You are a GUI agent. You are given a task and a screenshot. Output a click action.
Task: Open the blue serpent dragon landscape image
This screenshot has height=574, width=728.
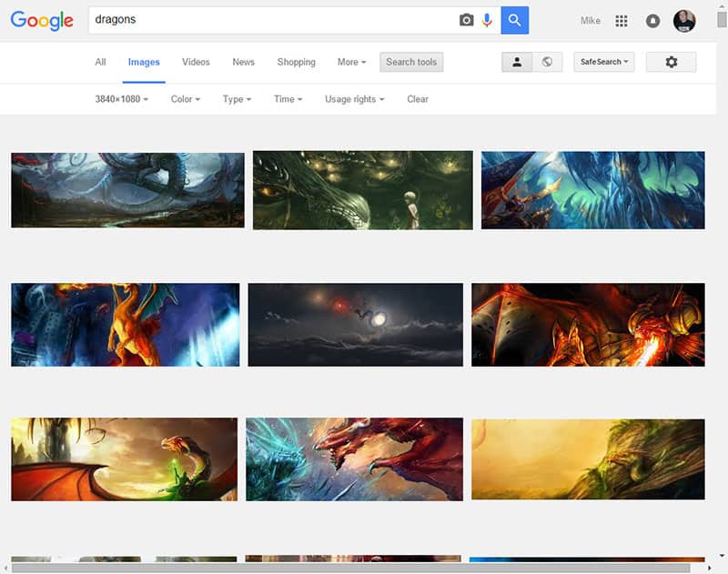click(x=127, y=190)
